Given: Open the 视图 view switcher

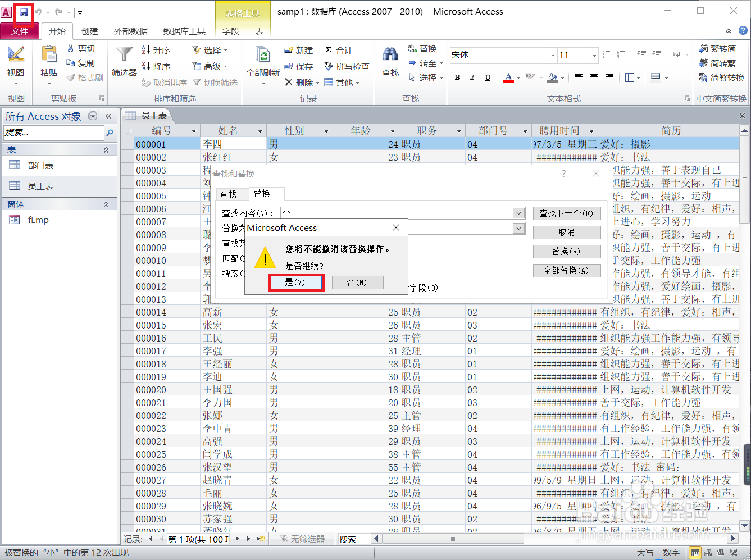Looking at the screenshot, I should click(x=16, y=66).
